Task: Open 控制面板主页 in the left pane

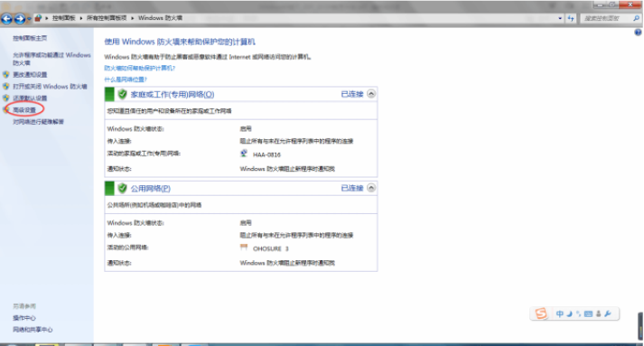Action: [x=30, y=38]
